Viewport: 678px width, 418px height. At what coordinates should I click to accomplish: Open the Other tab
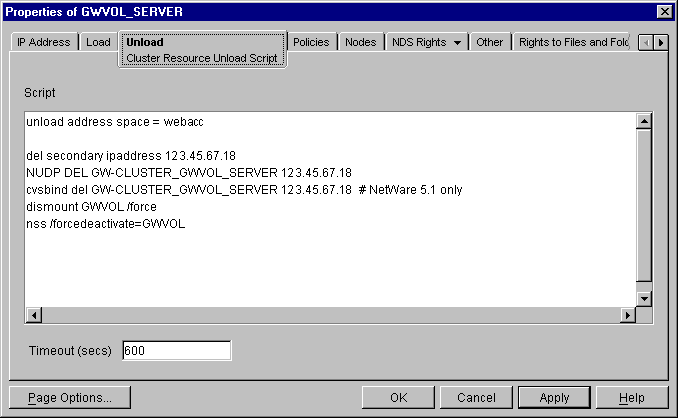[489, 42]
